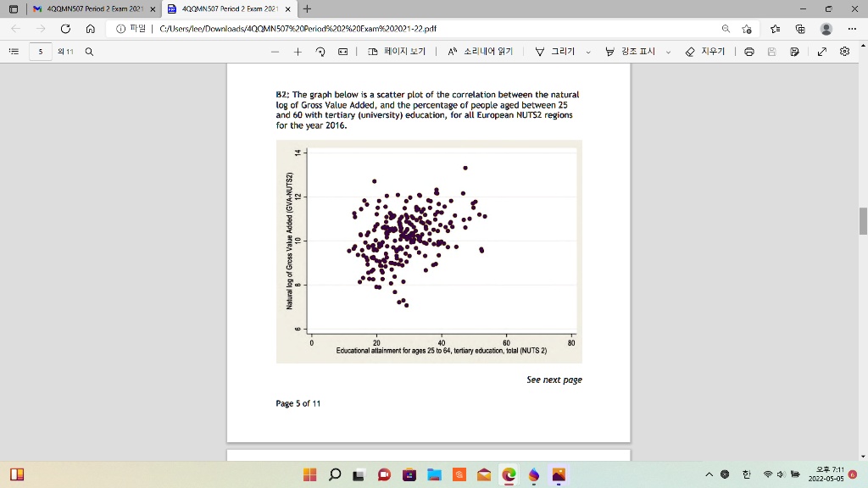Toggle fullscreen view of the PDF
Viewport: 868px width, 488px height.
click(x=821, y=52)
